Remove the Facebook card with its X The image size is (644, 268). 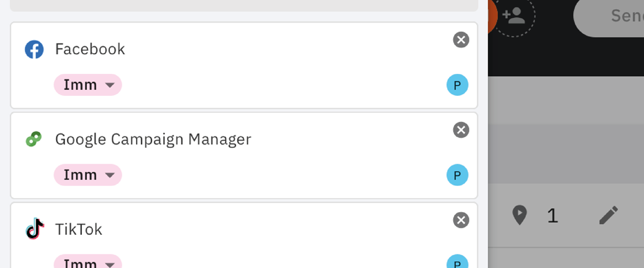tap(461, 40)
